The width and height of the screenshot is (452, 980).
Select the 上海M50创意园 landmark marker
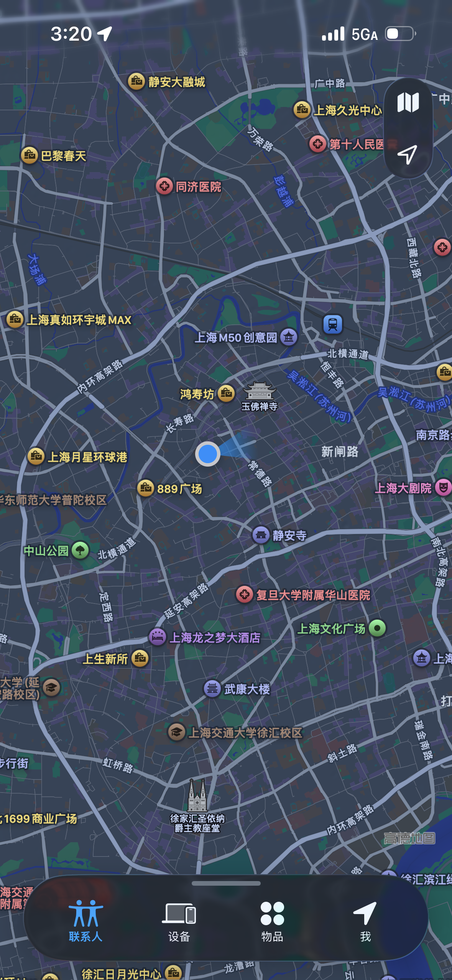click(289, 337)
